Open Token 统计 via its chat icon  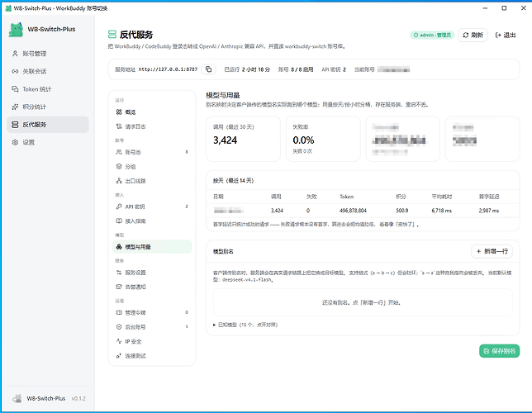click(x=15, y=89)
